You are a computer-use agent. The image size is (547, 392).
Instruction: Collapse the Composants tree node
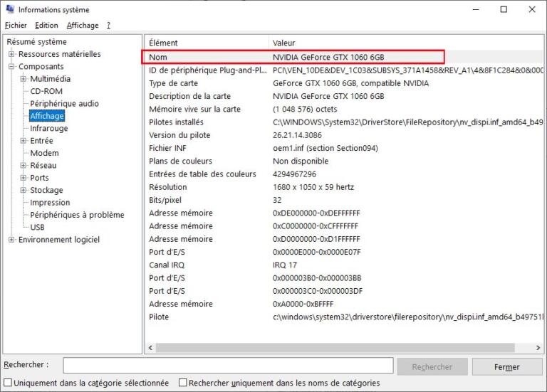coord(11,67)
